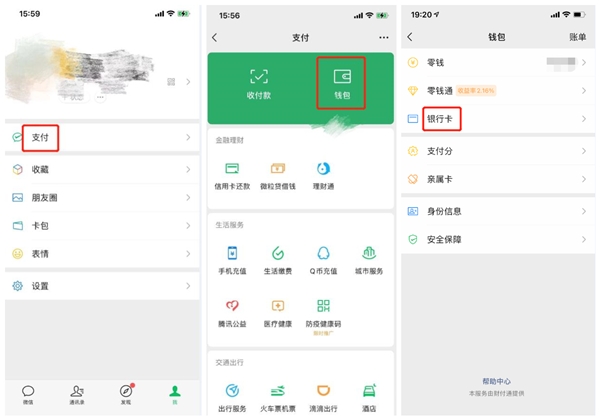600x420 pixels.
Task: Expand chevron on 收藏 row
Action: pyautogui.click(x=188, y=169)
